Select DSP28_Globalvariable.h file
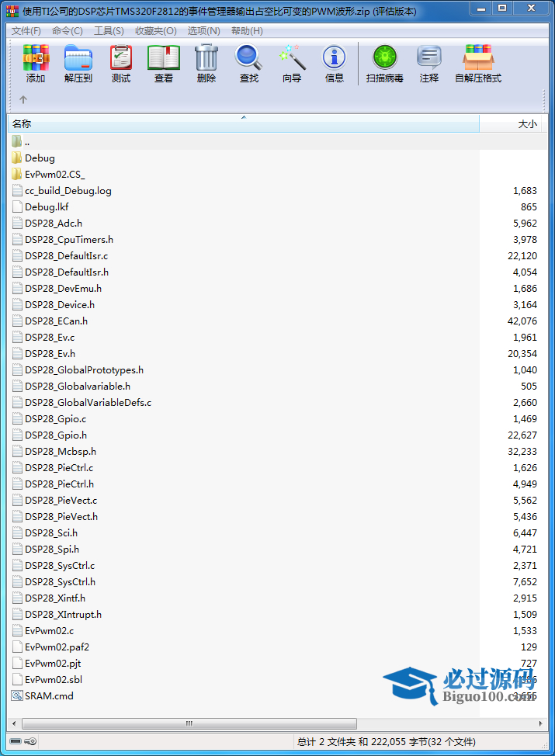 (78, 387)
